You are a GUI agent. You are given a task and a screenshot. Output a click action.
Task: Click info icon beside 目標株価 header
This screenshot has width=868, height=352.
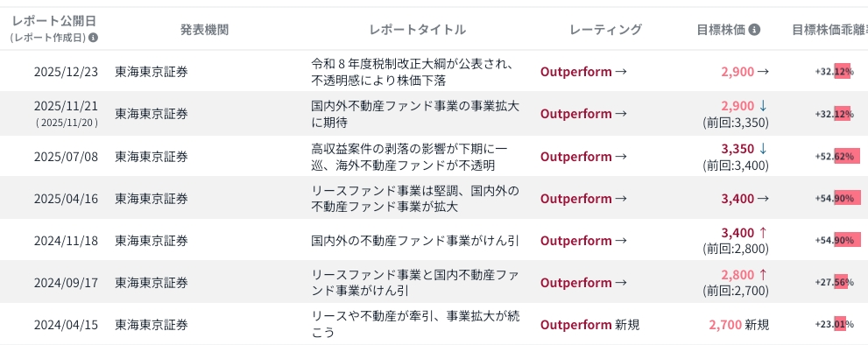[x=755, y=30]
